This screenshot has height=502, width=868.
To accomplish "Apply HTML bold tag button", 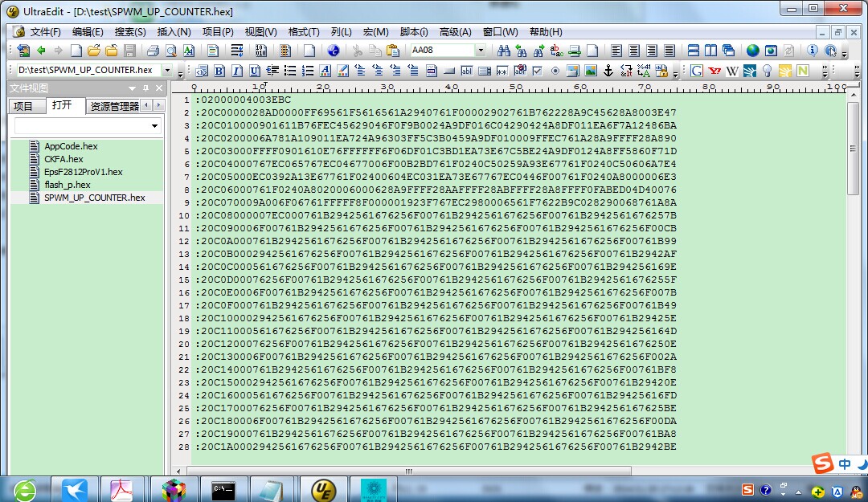I will point(219,71).
